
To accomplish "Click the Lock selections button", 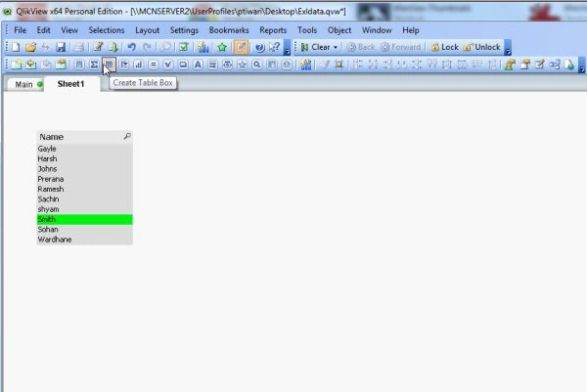I will (x=445, y=47).
